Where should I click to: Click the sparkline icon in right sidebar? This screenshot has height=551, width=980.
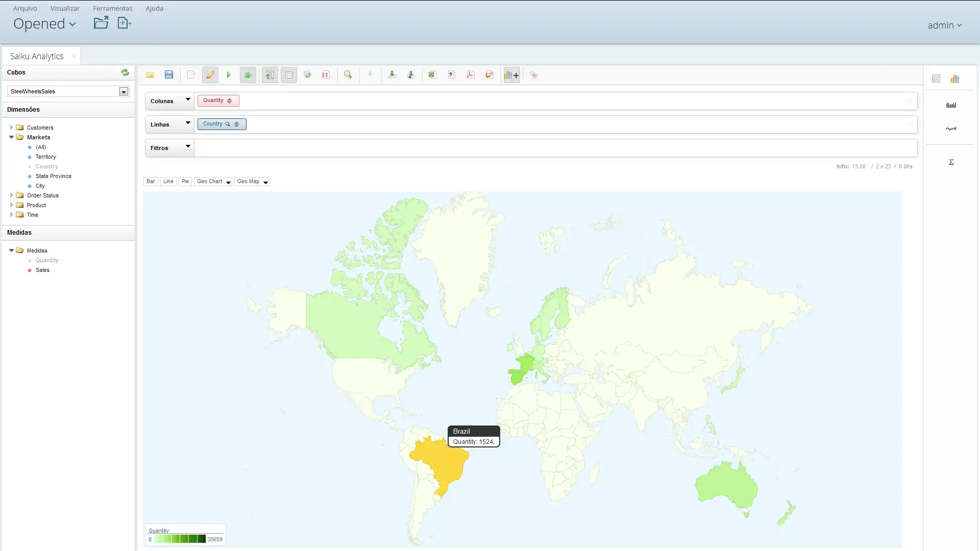(951, 129)
